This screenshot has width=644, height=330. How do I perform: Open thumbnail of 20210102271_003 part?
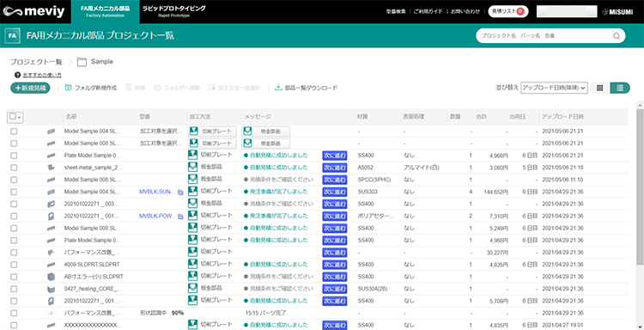tap(51, 204)
